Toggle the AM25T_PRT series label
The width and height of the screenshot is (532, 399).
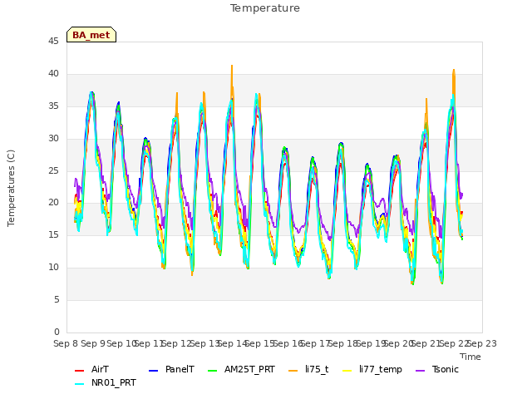[249, 369]
